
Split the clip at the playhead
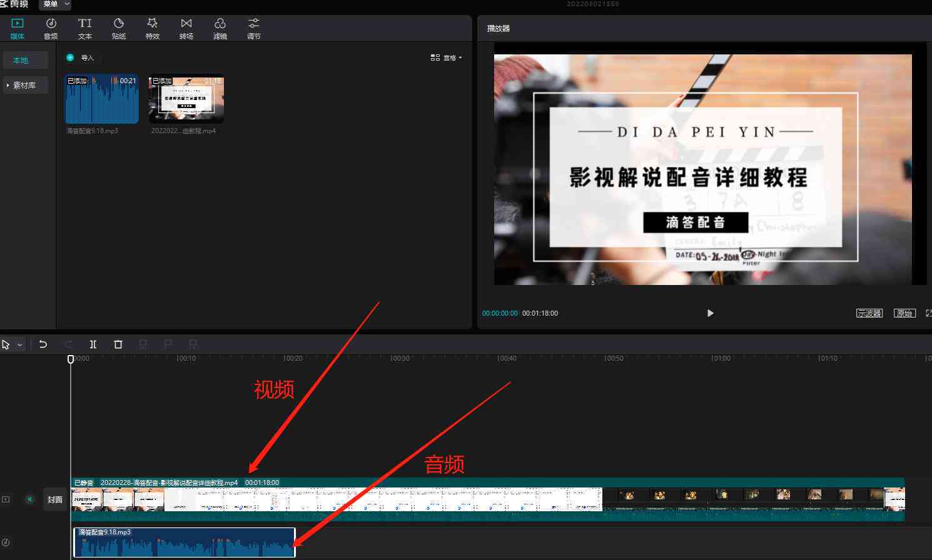[x=93, y=344]
